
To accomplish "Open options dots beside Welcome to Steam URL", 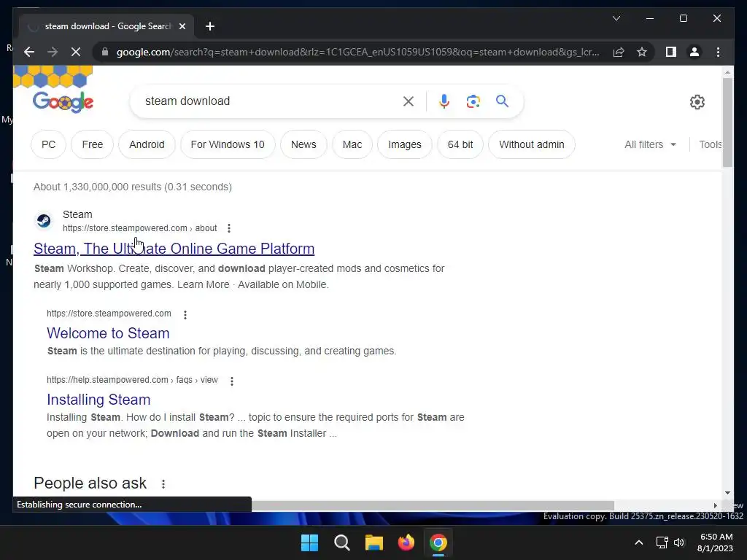I will coord(185,314).
